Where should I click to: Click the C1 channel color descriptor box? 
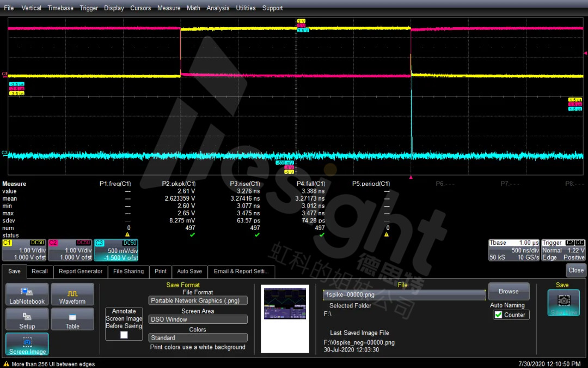(24, 250)
